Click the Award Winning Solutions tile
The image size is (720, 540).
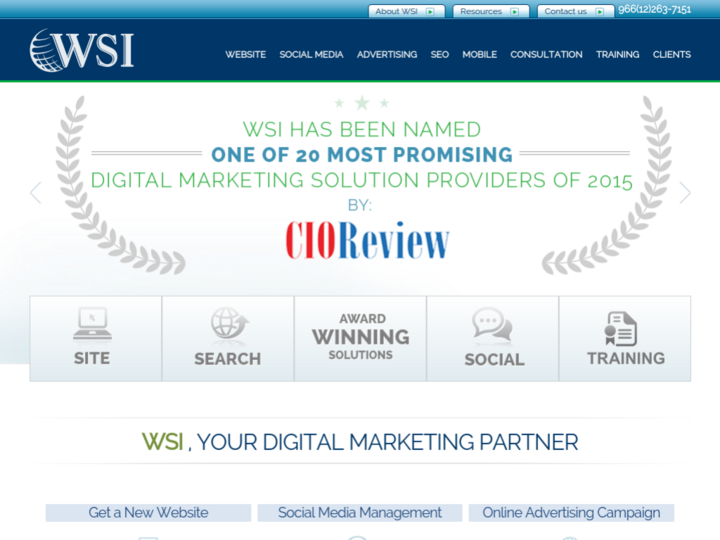tap(360, 338)
